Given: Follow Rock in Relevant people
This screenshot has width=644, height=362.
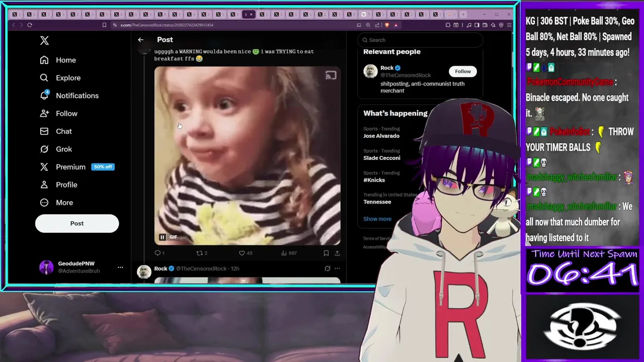Looking at the screenshot, I should pyautogui.click(x=463, y=71).
